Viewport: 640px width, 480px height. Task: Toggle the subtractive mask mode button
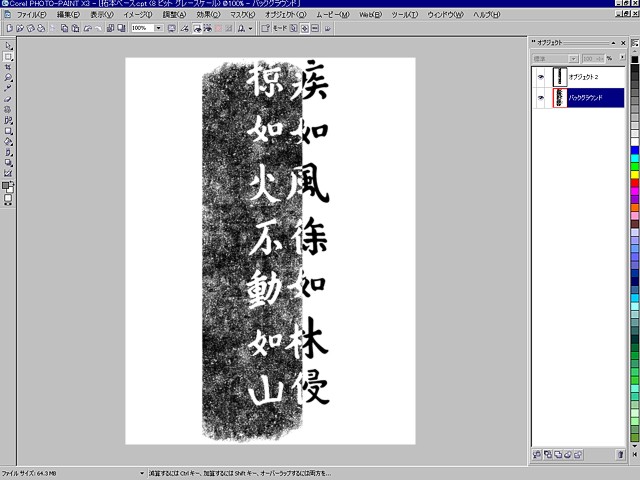tap(315, 28)
